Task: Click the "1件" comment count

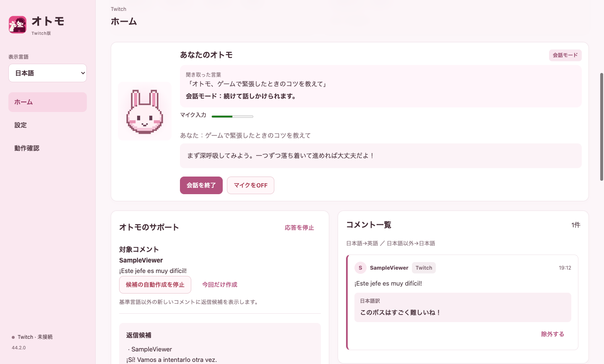Action: tap(576, 225)
